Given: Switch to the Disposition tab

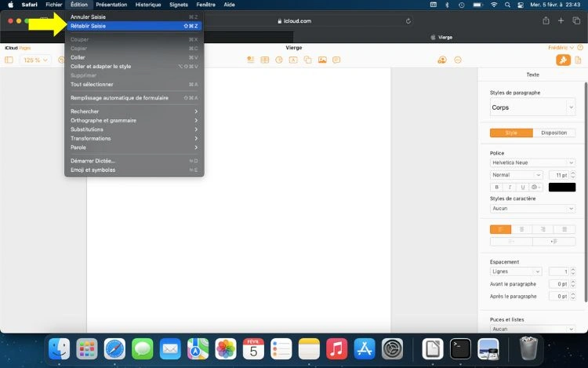Looking at the screenshot, I should click(x=554, y=133).
